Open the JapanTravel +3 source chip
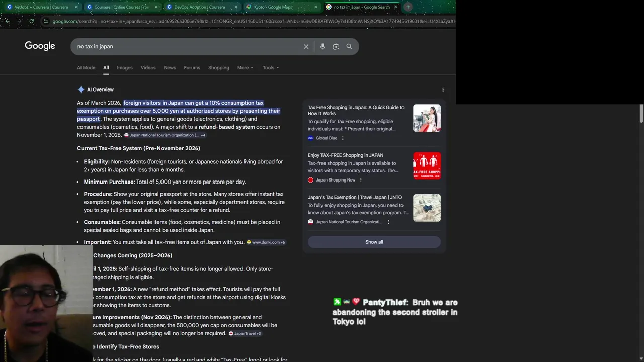Screen dimensions: 644x362 245,333
